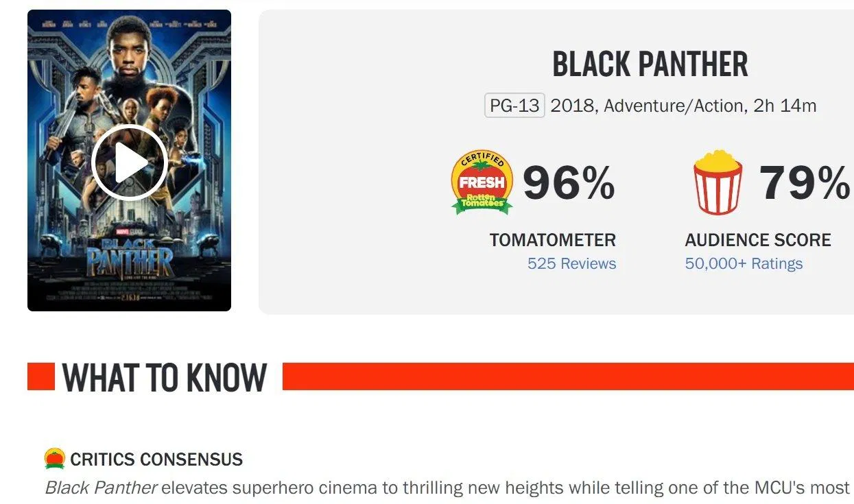The width and height of the screenshot is (854, 504).
Task: Open the 50,000+ Ratings link
Action: point(744,263)
